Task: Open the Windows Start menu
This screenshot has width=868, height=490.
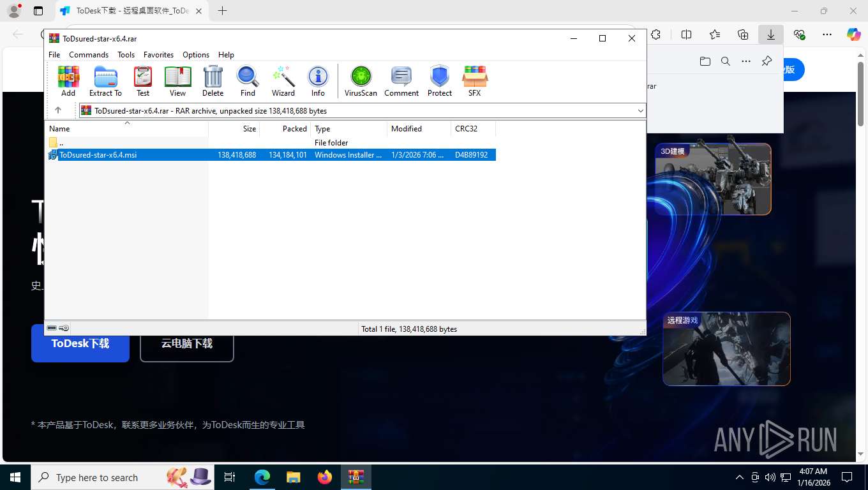Action: click(x=15, y=477)
